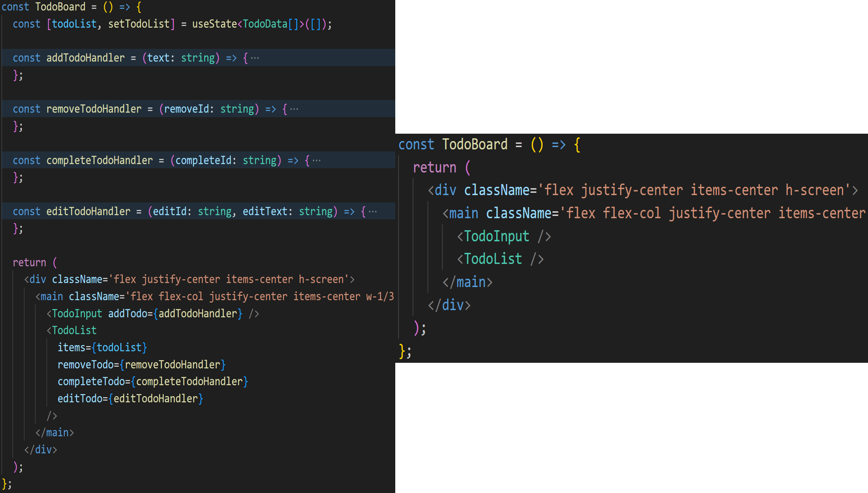Screen dimensions: 868x493
Task: Click 'removeTodo' prop of TodoList
Action: click(85, 365)
